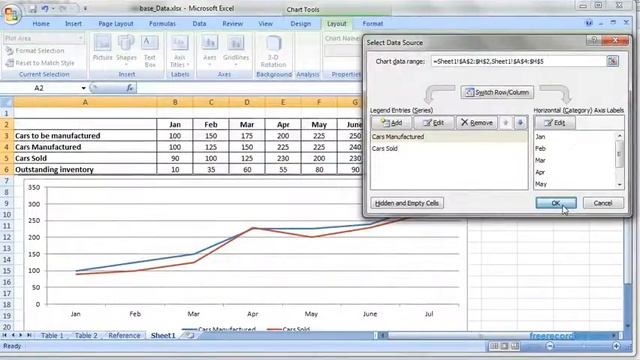
Task: Select Jan in axis labels list
Action: point(574,137)
